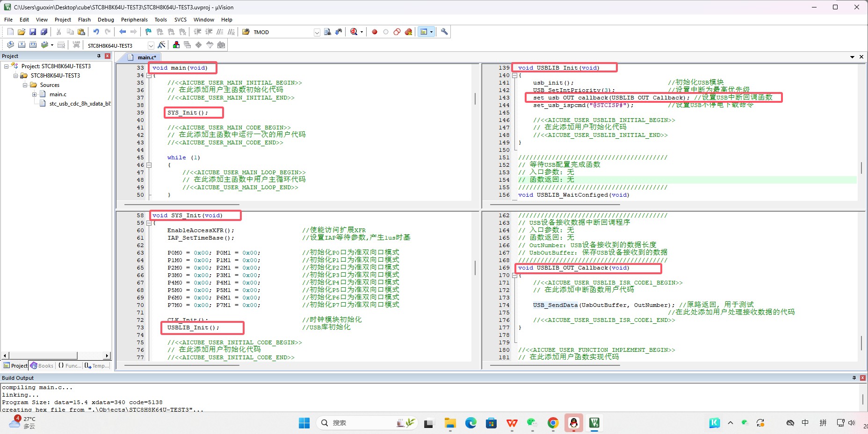Collapse the Sources group in project tree
This screenshot has width=868, height=434.
(25, 85)
